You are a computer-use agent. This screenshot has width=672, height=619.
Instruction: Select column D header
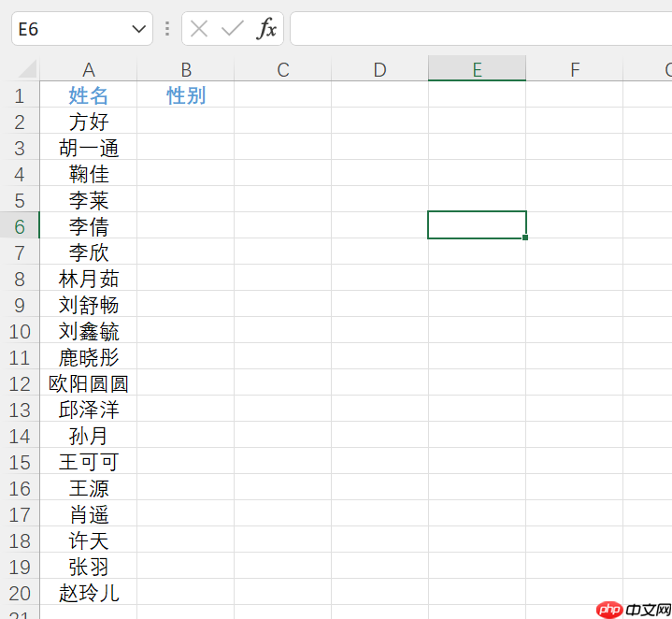pyautogui.click(x=379, y=69)
